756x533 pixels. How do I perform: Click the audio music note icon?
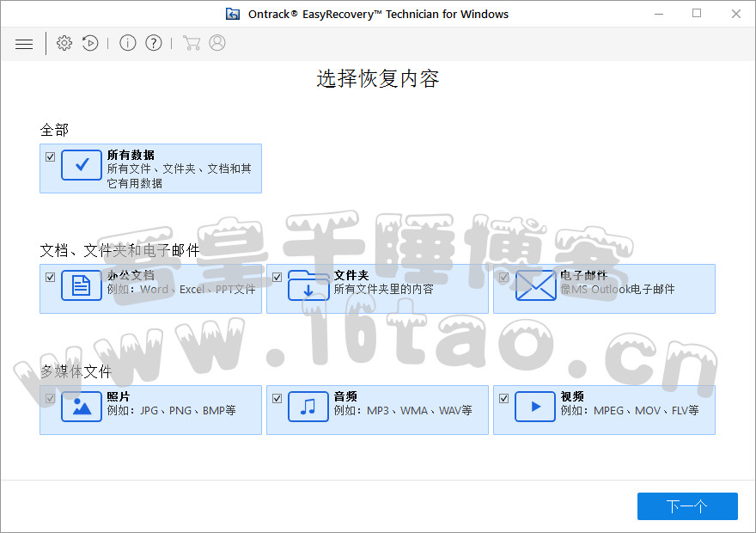click(x=308, y=407)
